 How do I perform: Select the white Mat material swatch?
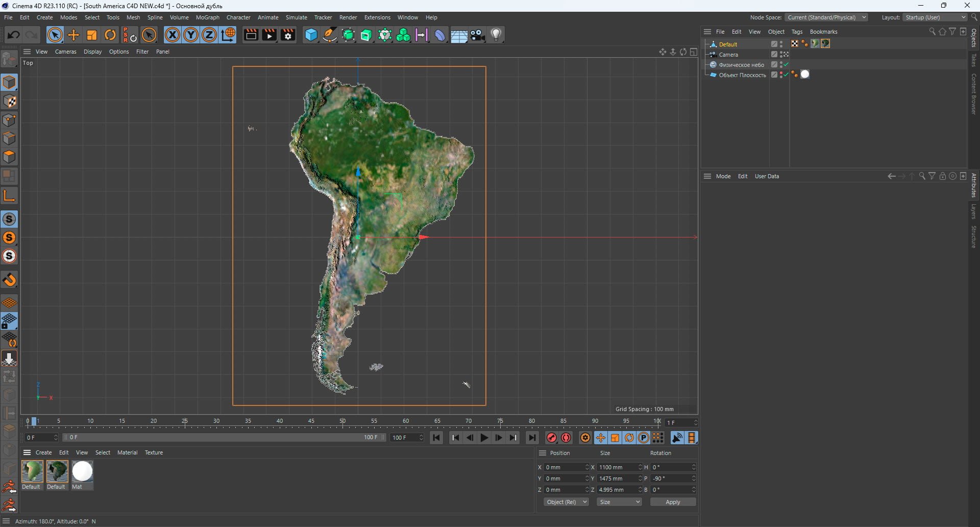click(x=82, y=471)
